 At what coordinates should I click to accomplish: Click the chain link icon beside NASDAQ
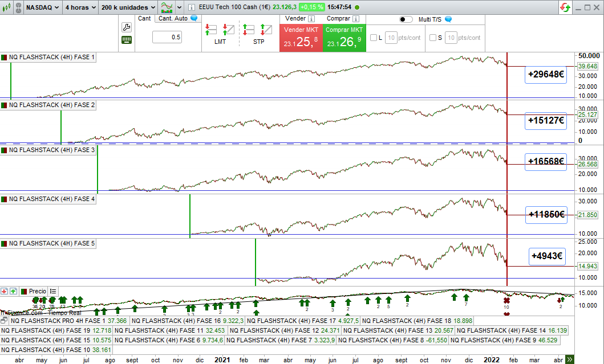17,7
